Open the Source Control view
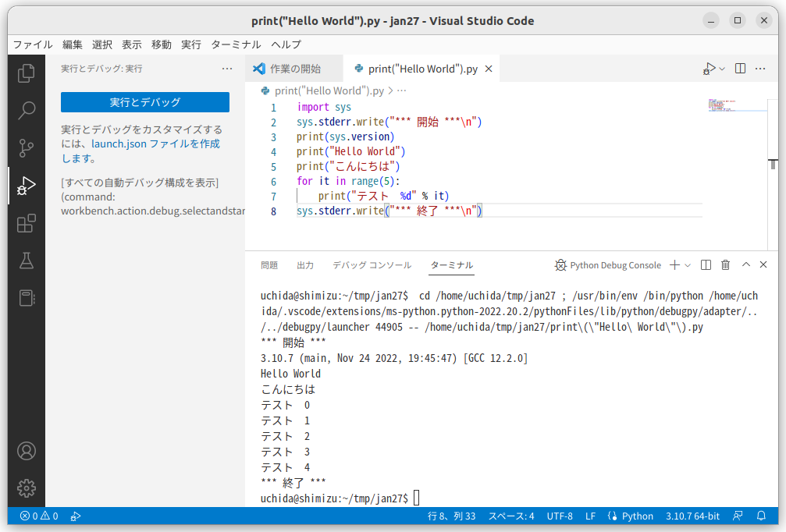786x532 pixels. click(x=26, y=147)
